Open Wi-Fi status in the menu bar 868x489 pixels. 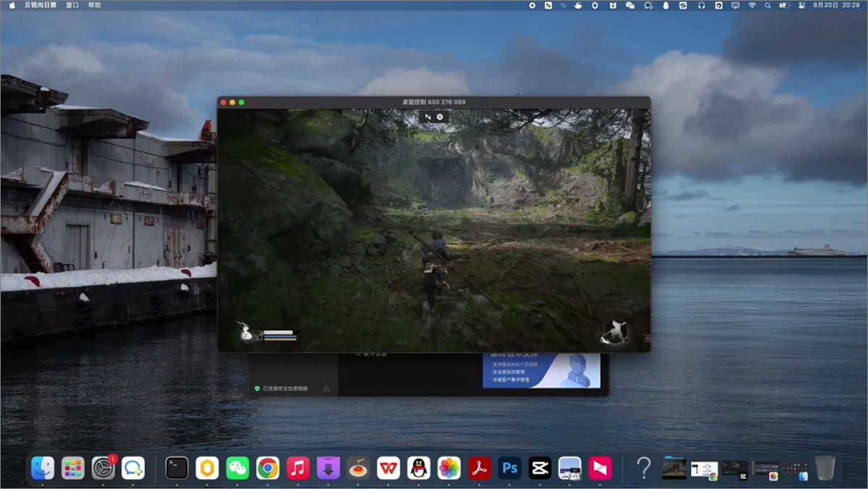[x=752, y=5]
